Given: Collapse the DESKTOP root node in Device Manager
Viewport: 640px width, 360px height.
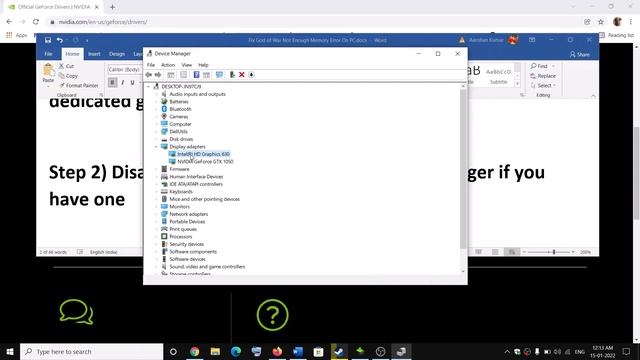Looking at the screenshot, I should tap(149, 87).
